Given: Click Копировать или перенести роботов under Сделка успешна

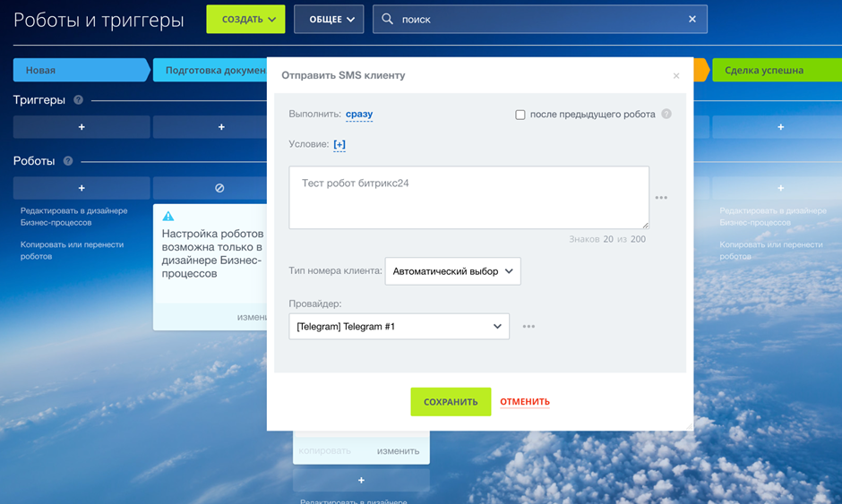Looking at the screenshot, I should (x=771, y=250).
